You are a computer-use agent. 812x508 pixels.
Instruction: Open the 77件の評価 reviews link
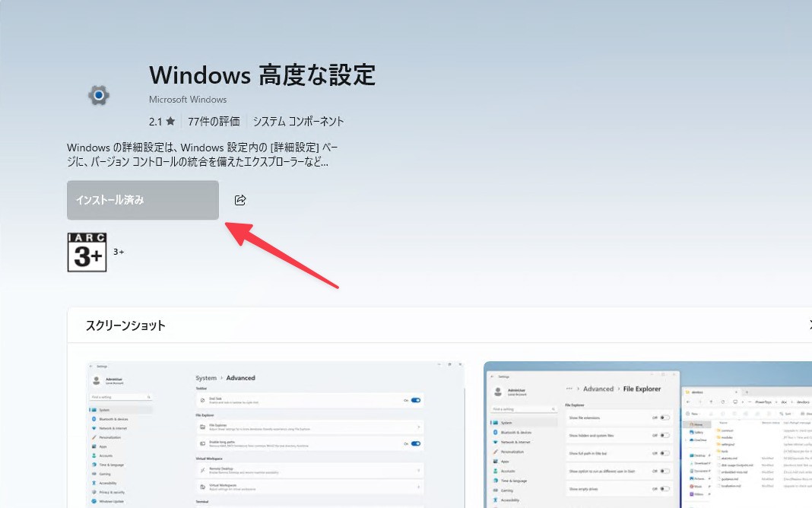[214, 122]
